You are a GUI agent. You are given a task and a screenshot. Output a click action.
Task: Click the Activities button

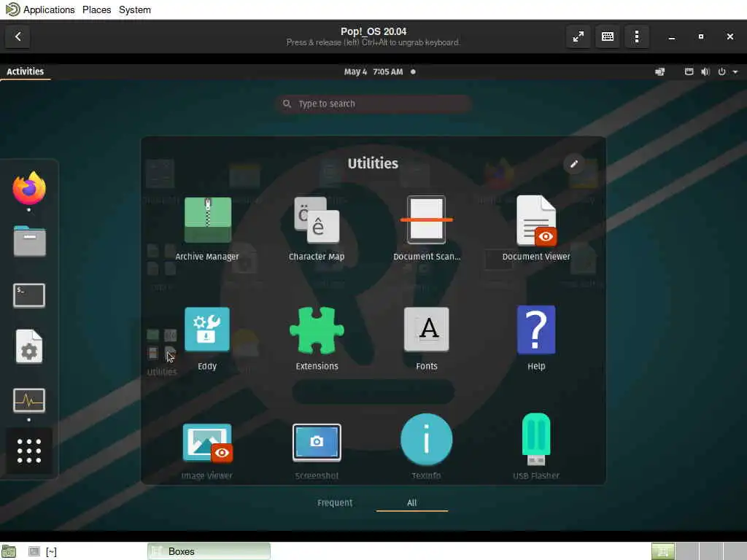click(26, 71)
